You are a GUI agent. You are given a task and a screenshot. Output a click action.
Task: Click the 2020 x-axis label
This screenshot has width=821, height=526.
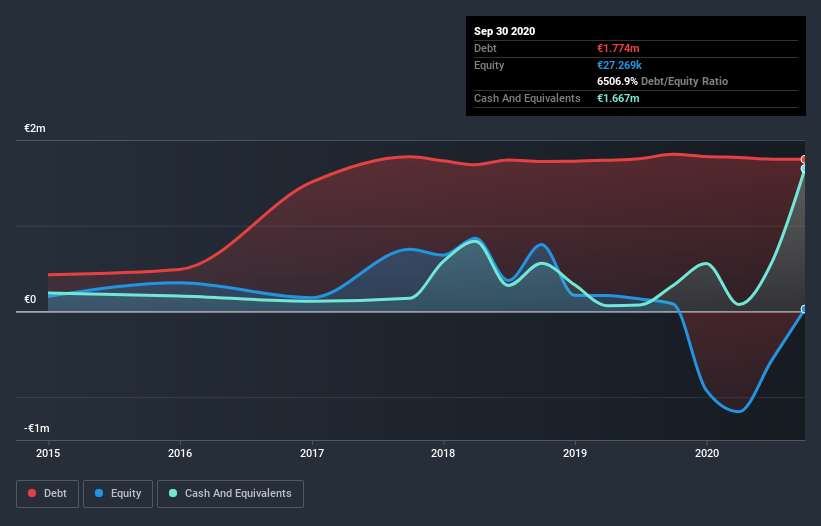[x=707, y=453]
